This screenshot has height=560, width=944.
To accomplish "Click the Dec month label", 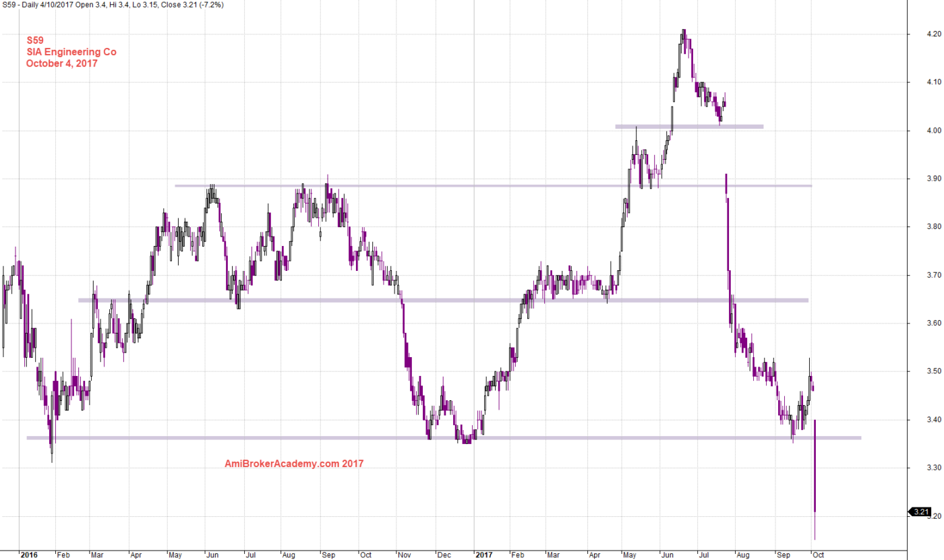I will (x=444, y=555).
